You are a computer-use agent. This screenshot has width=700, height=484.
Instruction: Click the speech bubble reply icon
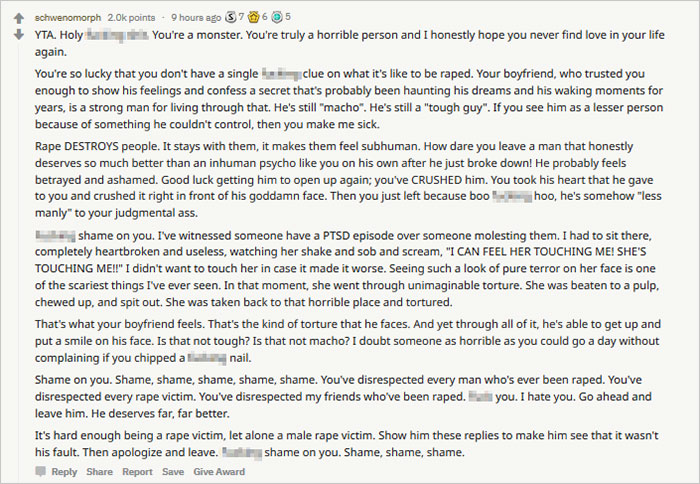pyautogui.click(x=42, y=472)
